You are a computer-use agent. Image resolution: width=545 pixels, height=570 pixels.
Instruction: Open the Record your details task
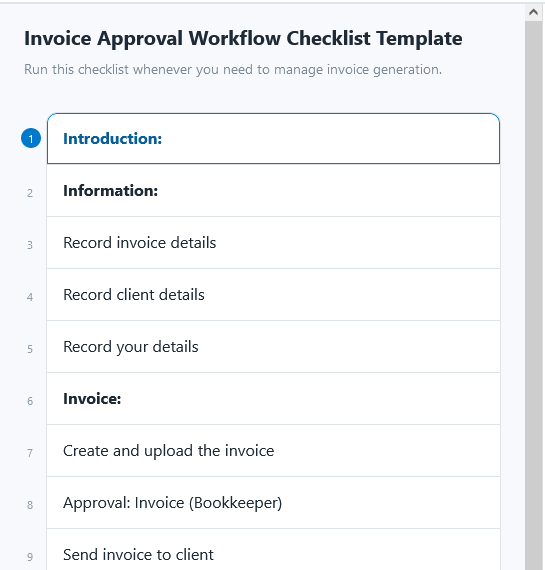click(273, 347)
